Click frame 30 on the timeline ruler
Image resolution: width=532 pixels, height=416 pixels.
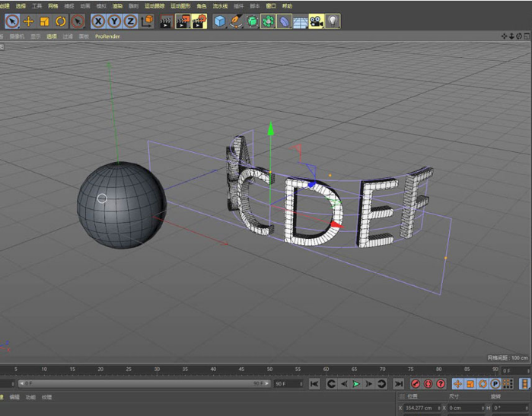157,369
